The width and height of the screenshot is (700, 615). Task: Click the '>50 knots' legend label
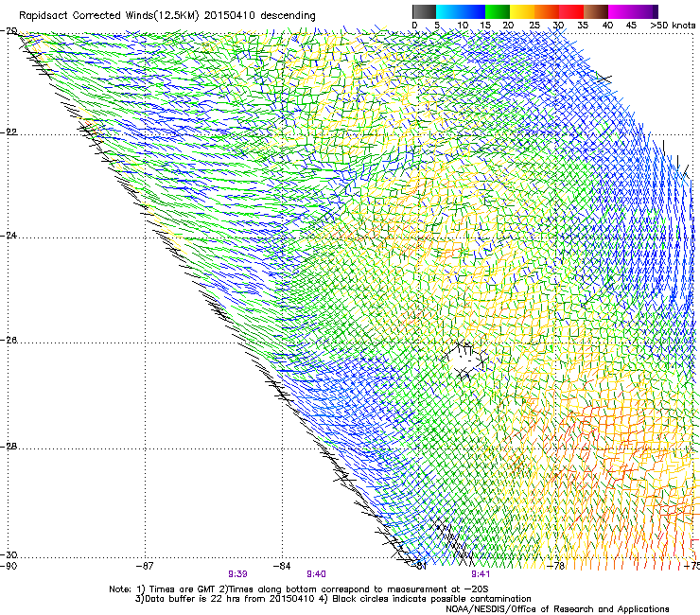(673, 26)
